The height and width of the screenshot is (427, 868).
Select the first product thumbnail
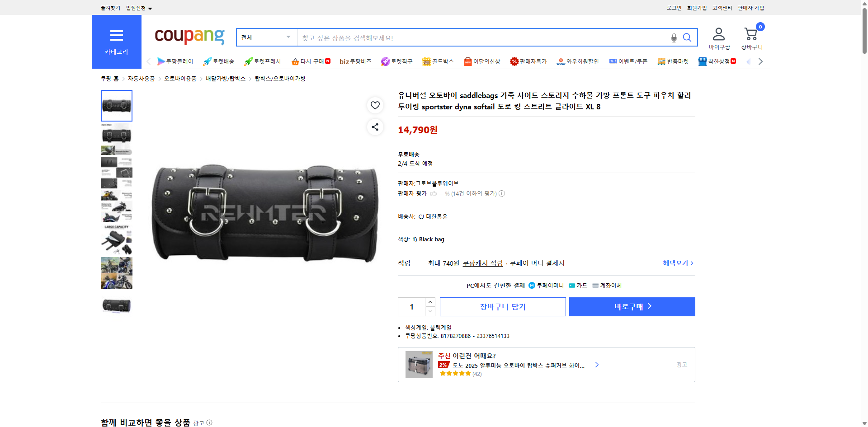[x=116, y=105]
